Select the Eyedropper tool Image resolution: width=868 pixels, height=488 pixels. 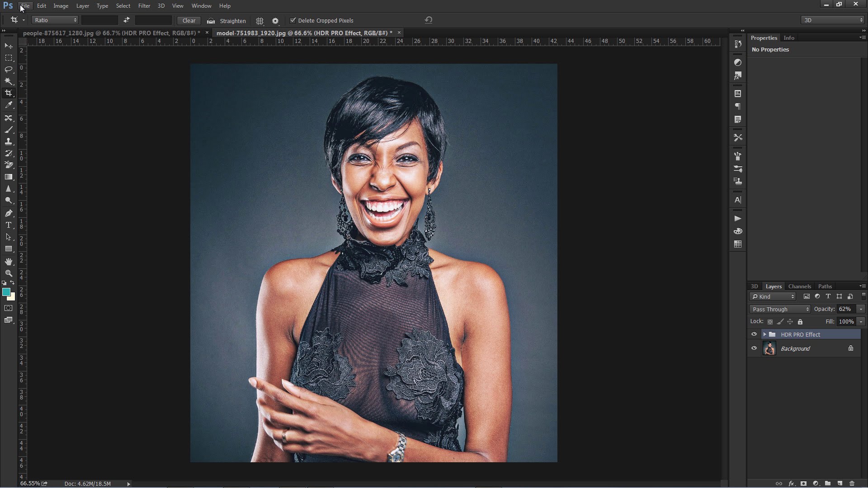8,105
